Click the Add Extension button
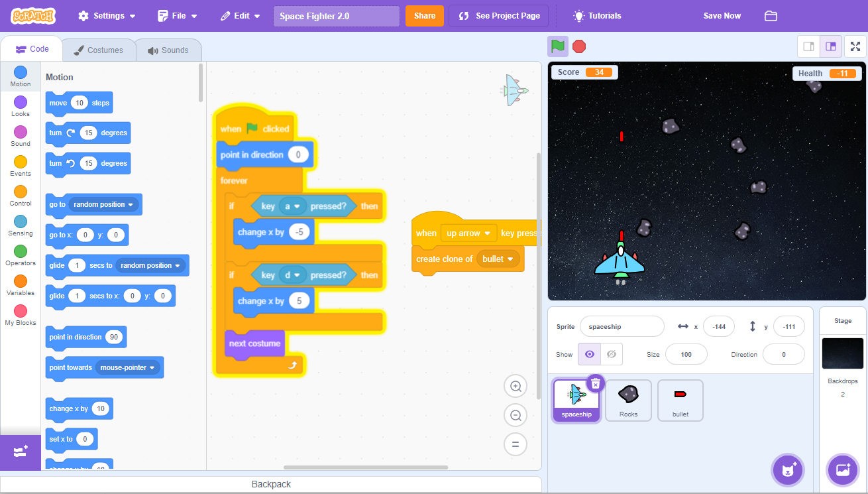Screen dimensions: 868x494 coord(20,452)
